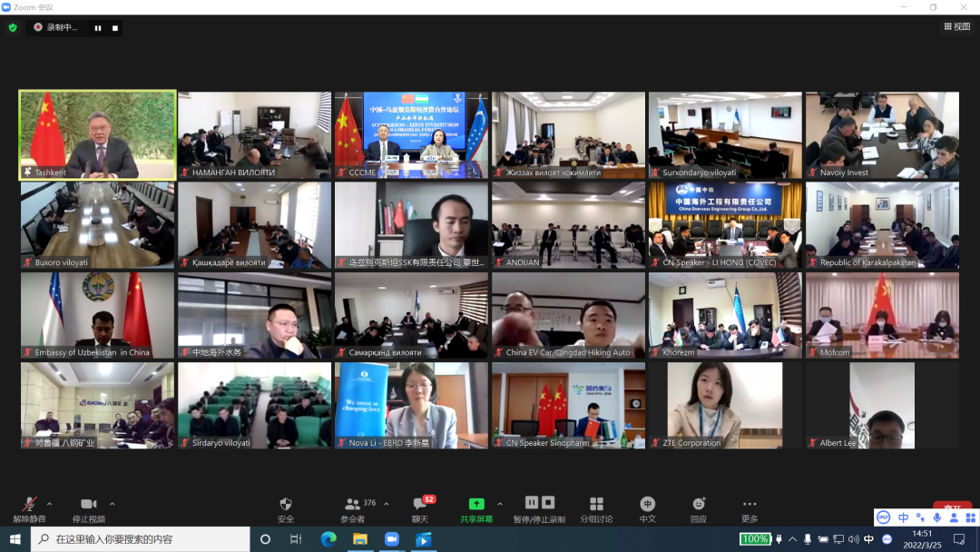
Task: Click the Windows taskbar search box
Action: point(141,539)
